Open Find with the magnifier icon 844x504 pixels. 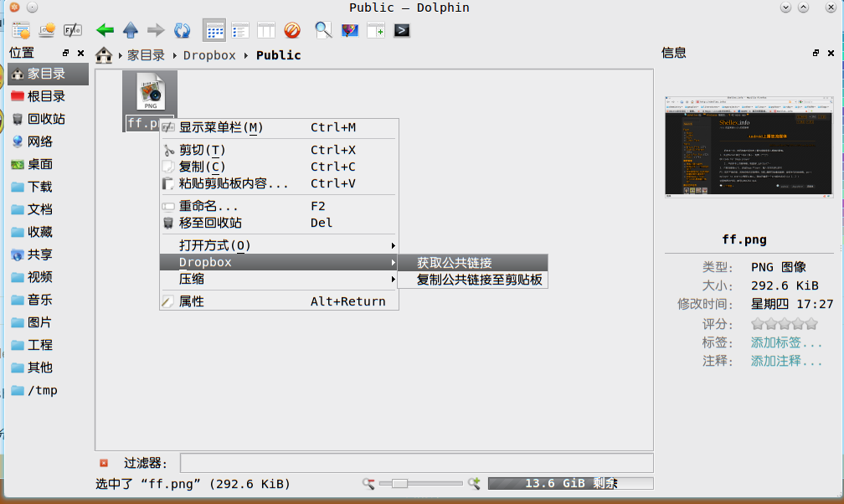(323, 31)
